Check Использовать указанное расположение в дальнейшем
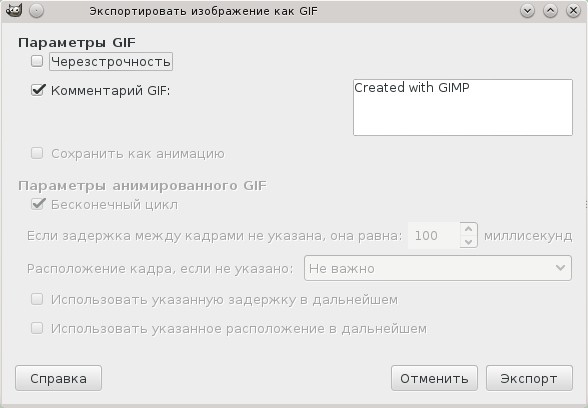The image size is (588, 408). pos(37,328)
